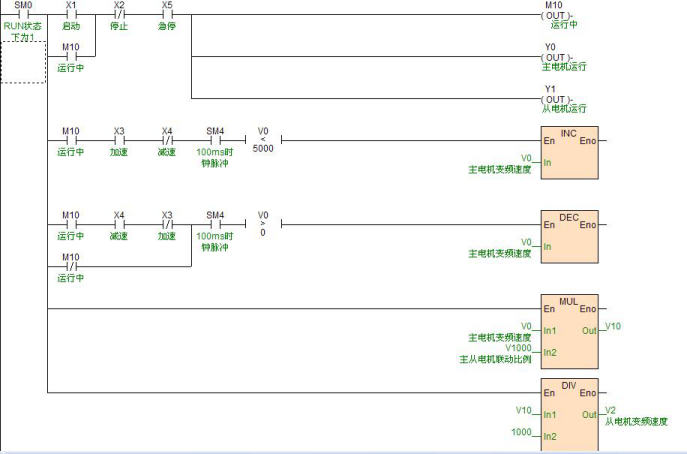Viewport: 687px width, 454px height.
Task: Select the V0 < 5000 comparison contact
Action: tap(264, 141)
